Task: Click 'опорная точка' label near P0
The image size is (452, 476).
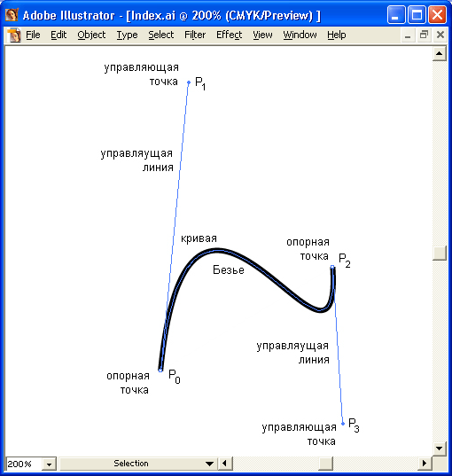Action: (x=128, y=383)
